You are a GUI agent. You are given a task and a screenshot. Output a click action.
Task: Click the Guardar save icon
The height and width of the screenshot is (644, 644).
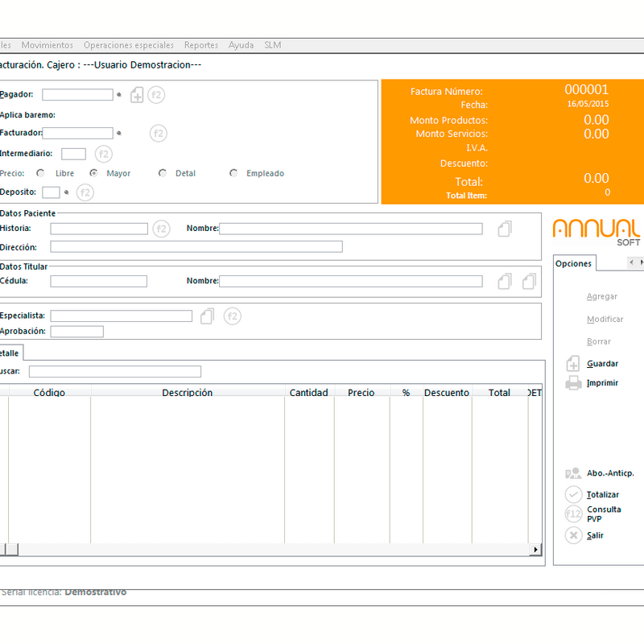[x=573, y=364]
